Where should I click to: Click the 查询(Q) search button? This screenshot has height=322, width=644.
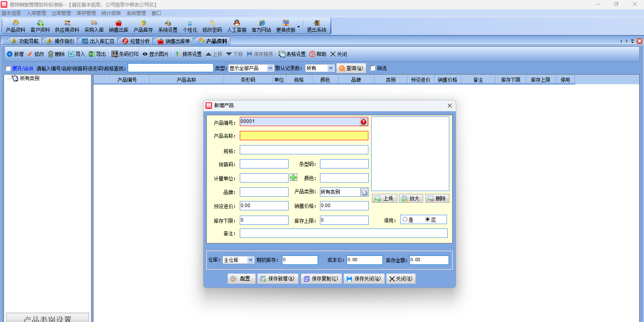351,68
